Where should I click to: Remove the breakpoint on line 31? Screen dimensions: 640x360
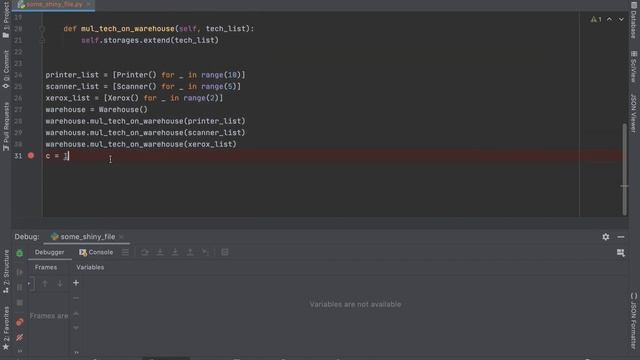(x=31, y=156)
